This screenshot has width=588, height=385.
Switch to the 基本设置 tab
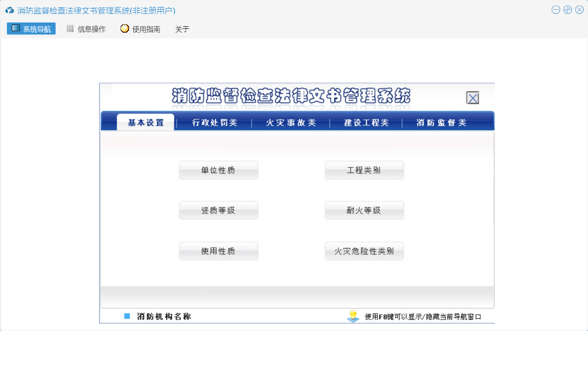[146, 123]
